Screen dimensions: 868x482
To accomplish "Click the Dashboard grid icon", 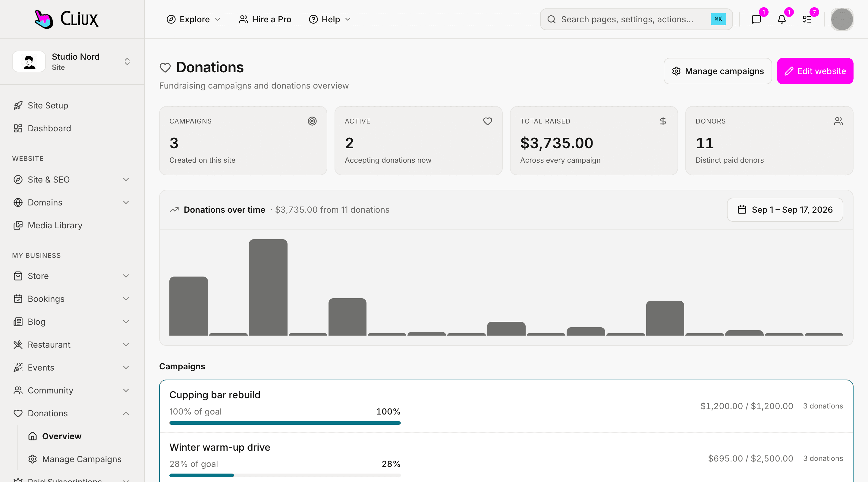I will pos(18,128).
